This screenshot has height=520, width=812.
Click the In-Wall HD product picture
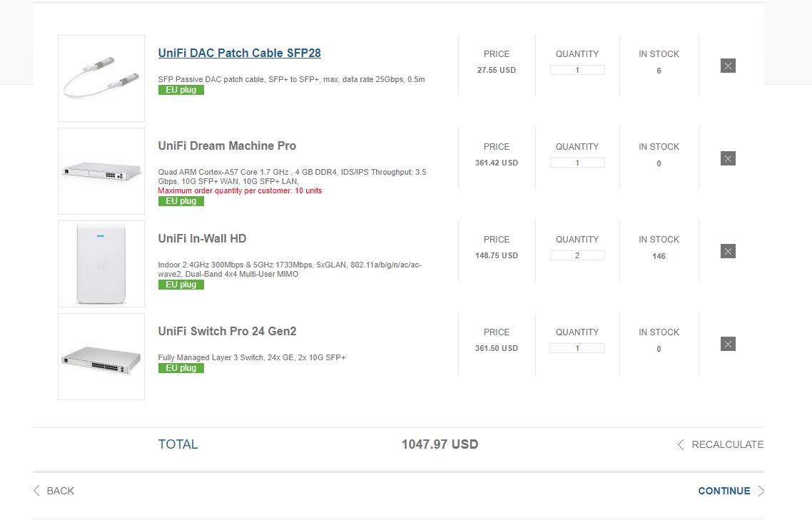(101, 264)
